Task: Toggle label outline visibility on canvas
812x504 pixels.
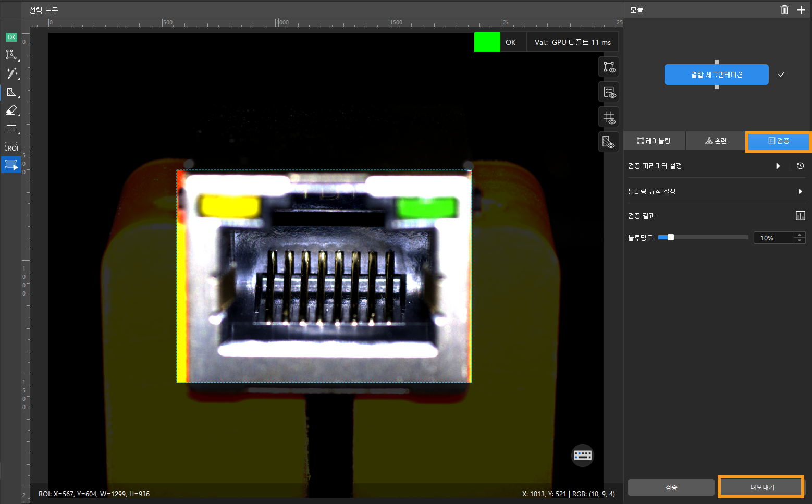Action: point(609,67)
